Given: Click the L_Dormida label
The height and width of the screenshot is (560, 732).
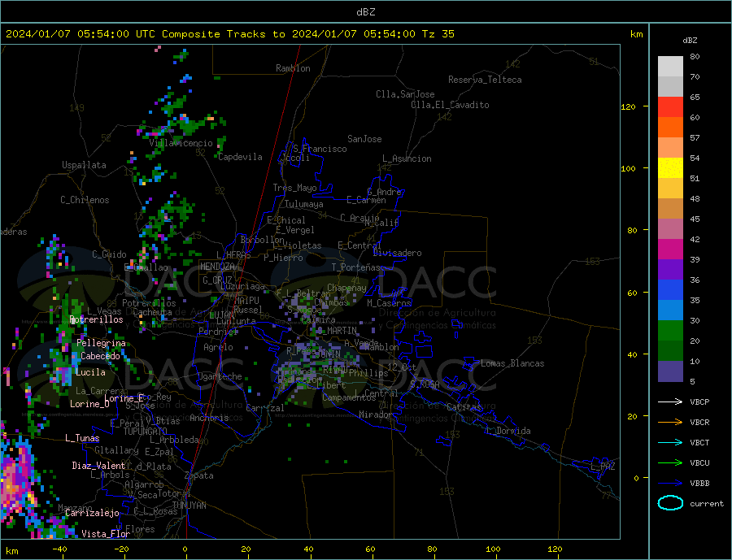Looking at the screenshot, I should tap(509, 431).
